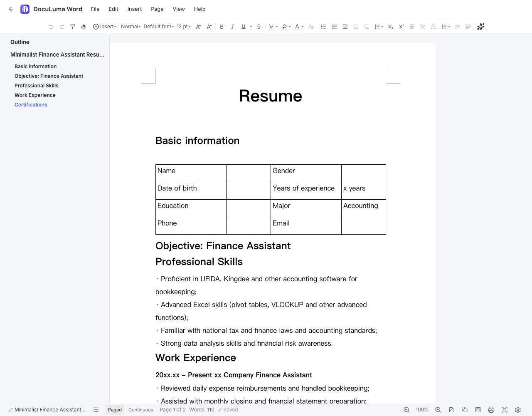Pick the font color A swatch
Viewport: 532px width, 416px height.
(x=297, y=27)
